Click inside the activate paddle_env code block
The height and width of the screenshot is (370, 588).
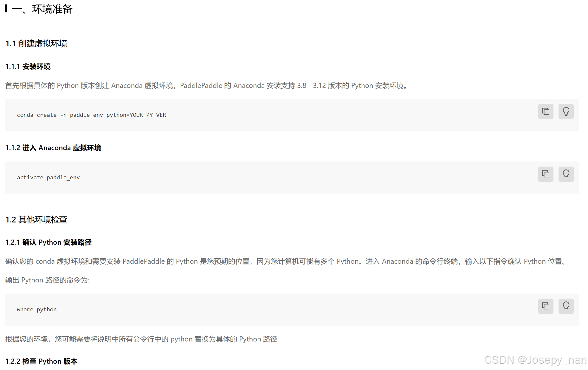(48, 177)
